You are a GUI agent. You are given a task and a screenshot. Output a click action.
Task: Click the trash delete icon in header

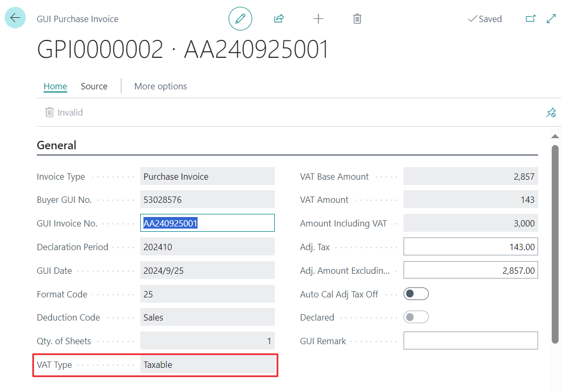point(357,18)
